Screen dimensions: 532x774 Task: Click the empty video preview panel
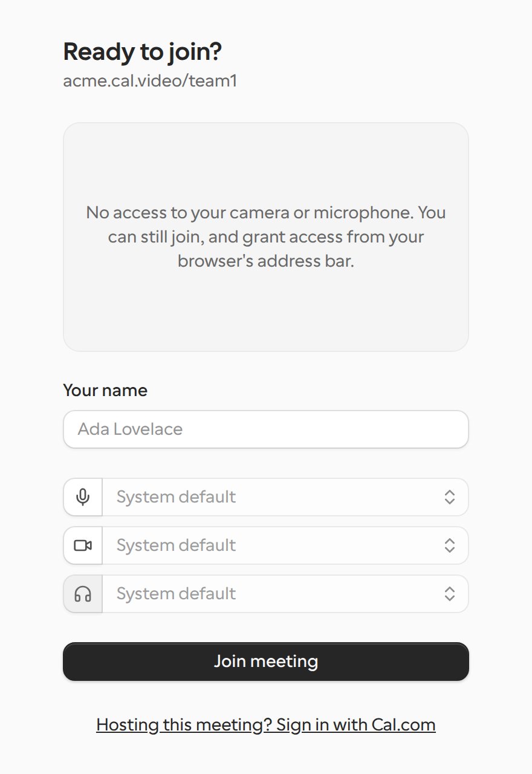click(266, 237)
